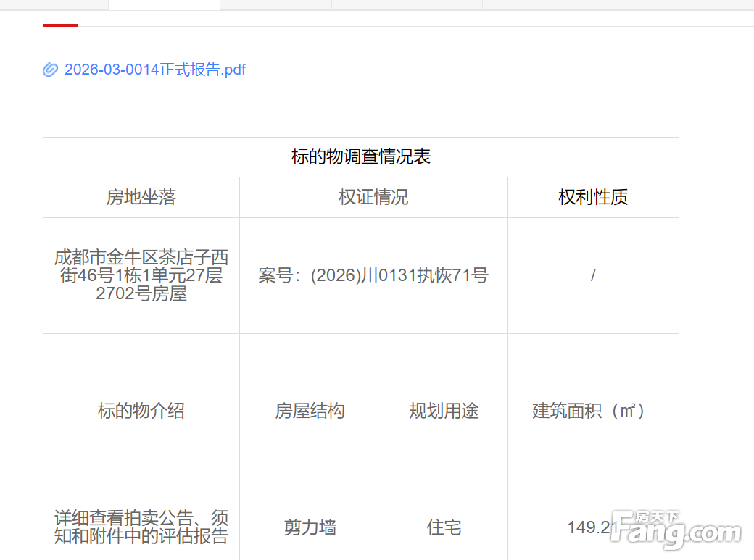The height and width of the screenshot is (560, 754).
Task: Click the 权证情况 header cell
Action: tap(373, 197)
